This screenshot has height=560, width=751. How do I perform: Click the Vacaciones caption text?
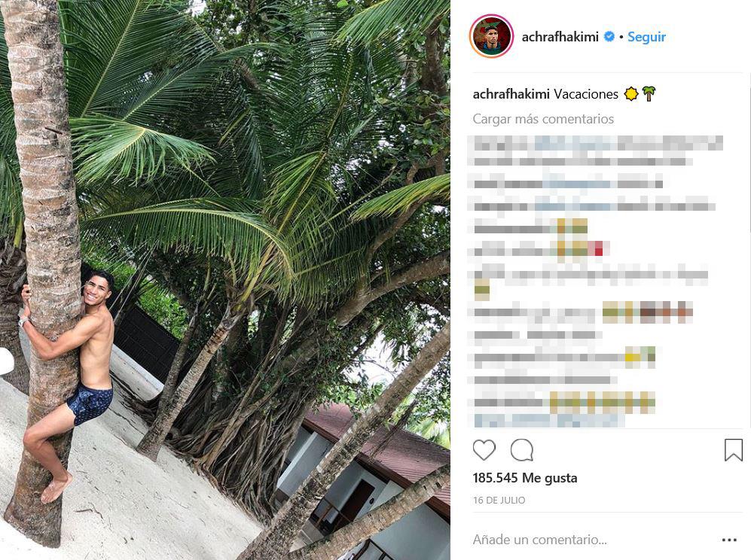tap(586, 94)
